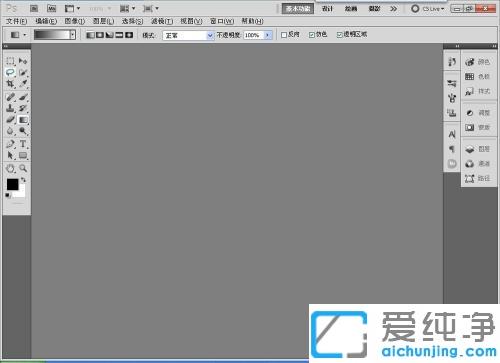Image resolution: width=500 pixels, height=363 pixels.
Task: Open the opacity slider arrow
Action: (268, 35)
